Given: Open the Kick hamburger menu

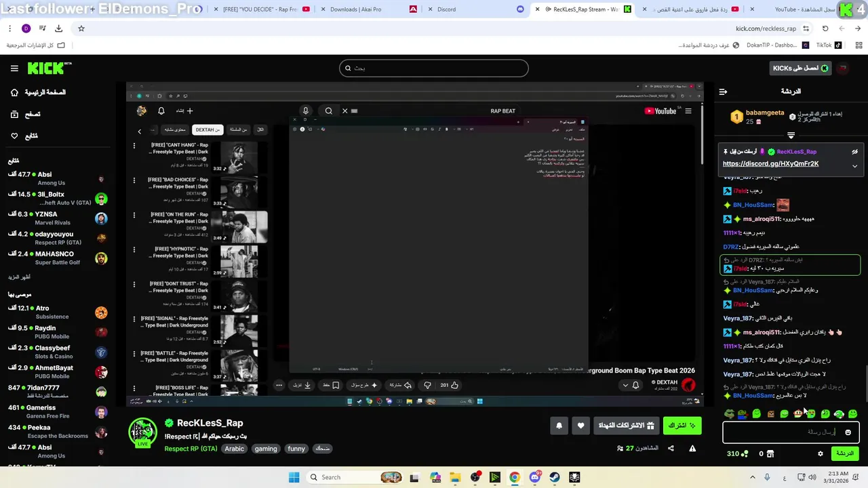Looking at the screenshot, I should 14,68.
